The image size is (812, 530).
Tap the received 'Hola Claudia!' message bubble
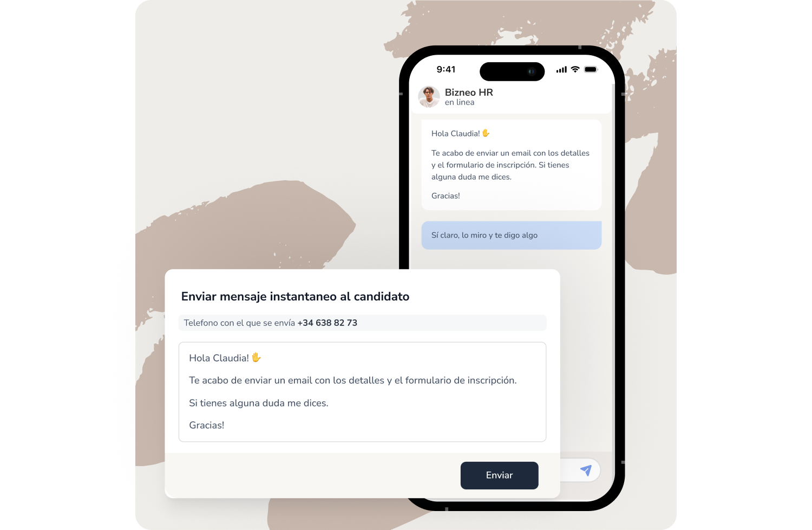point(512,165)
